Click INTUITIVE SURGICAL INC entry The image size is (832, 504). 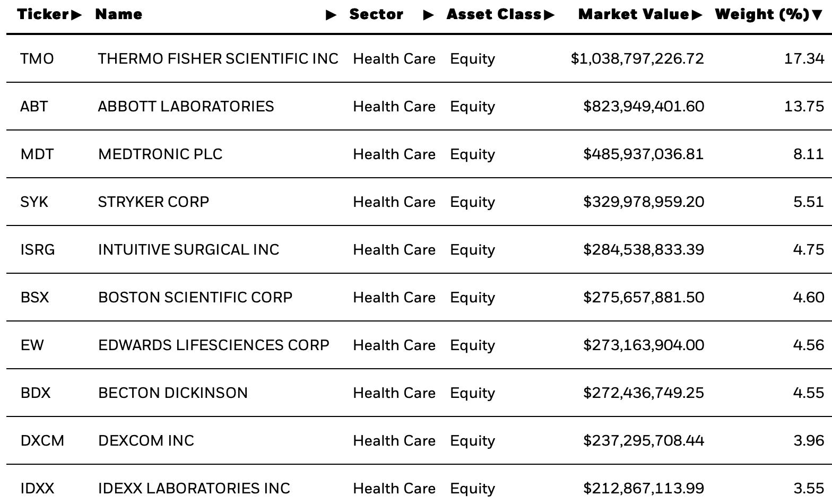[x=188, y=249]
